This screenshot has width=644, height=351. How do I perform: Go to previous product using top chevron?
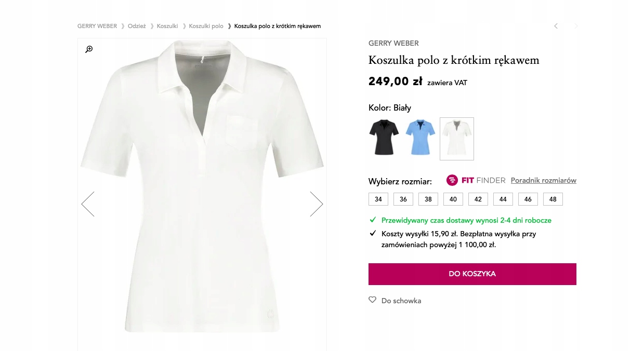tap(556, 26)
